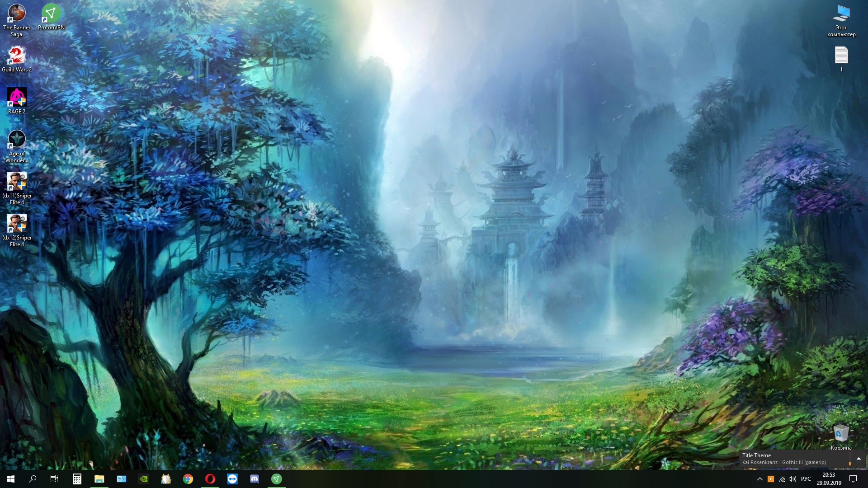Open the clock showing 20:53
This screenshot has height=488, width=868.
pos(829,479)
